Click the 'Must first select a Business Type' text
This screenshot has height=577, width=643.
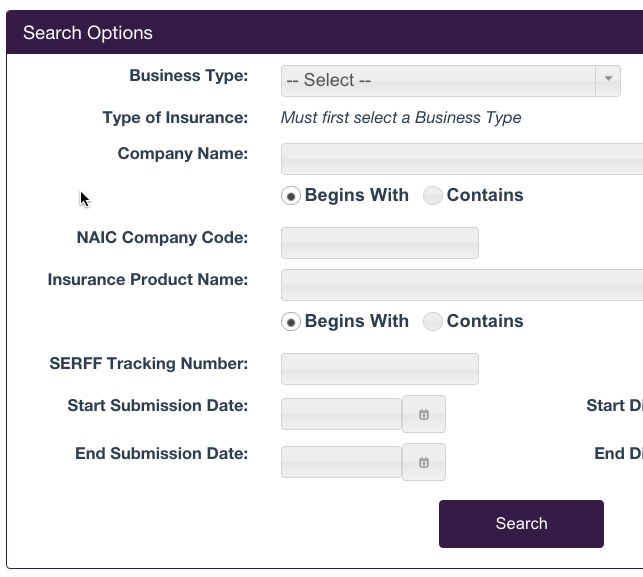point(401,118)
